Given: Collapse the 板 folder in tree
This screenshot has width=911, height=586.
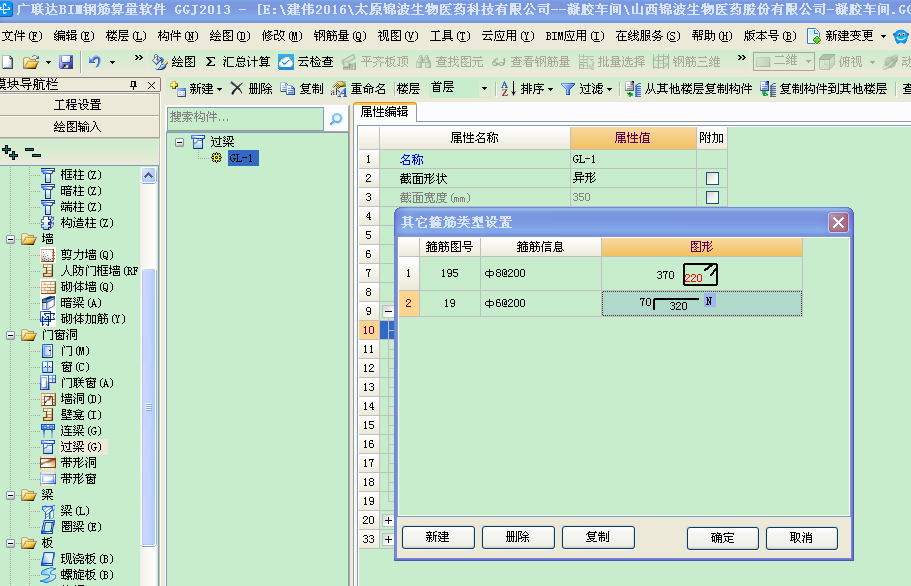Looking at the screenshot, I should coord(10,543).
